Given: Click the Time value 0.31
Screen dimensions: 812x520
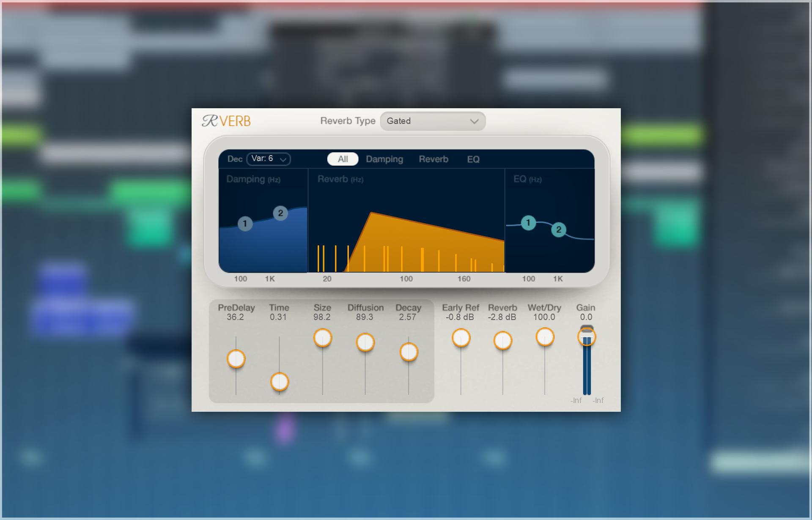Looking at the screenshot, I should [278, 317].
